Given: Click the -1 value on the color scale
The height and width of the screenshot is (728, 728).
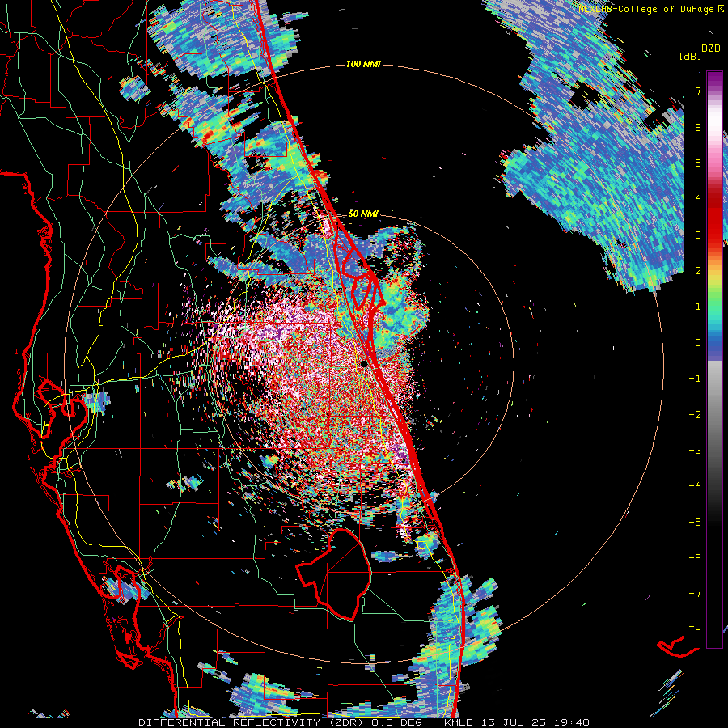Looking at the screenshot, I should (695, 379).
